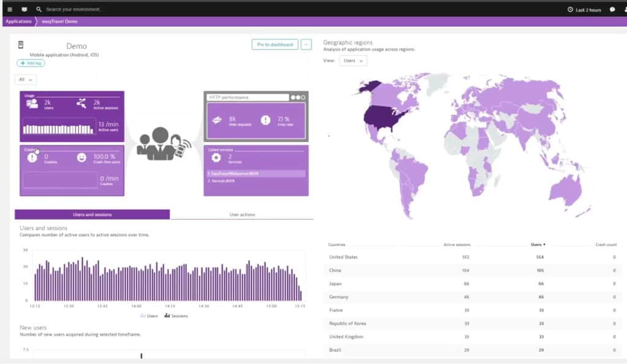
Task: Click the Users icon in Usage tile
Action: coord(32,104)
